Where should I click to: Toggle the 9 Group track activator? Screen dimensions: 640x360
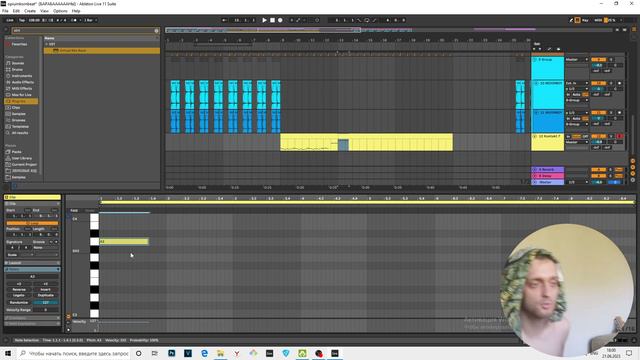[x=598, y=60]
